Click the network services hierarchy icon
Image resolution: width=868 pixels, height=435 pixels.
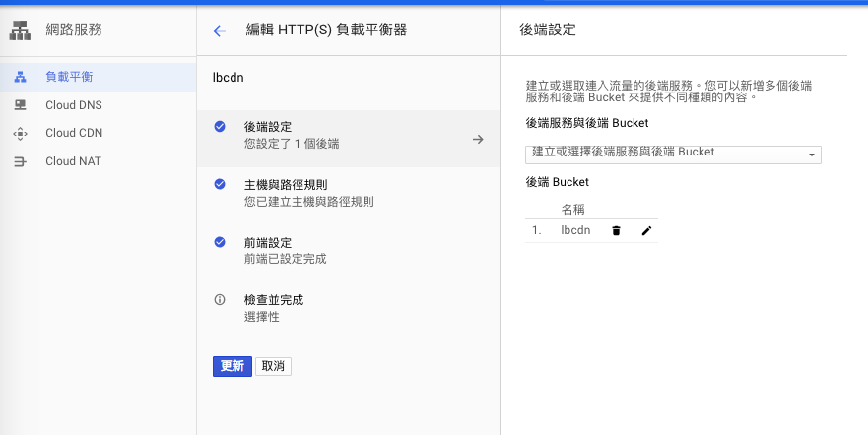pyautogui.click(x=20, y=30)
